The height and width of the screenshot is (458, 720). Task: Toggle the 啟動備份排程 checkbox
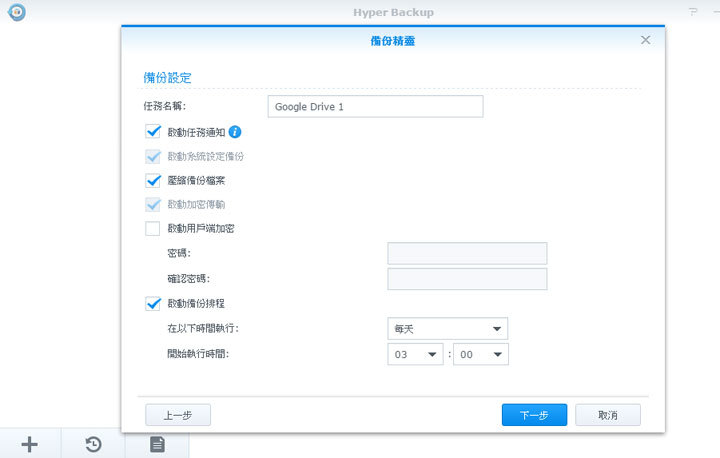click(x=153, y=303)
